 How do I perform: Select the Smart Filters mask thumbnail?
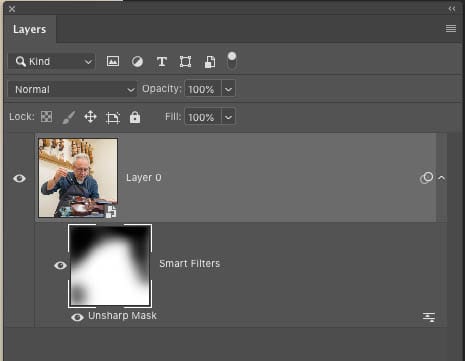pos(110,266)
